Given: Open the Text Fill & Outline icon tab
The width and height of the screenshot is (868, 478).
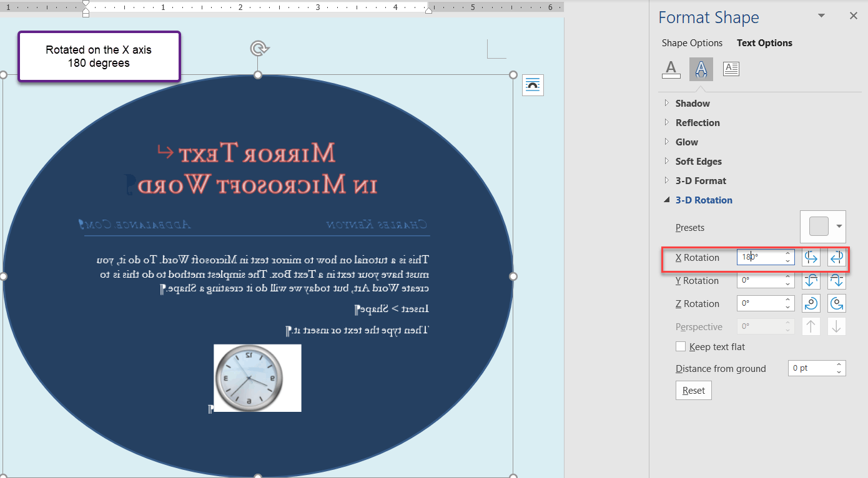Looking at the screenshot, I should (x=671, y=69).
